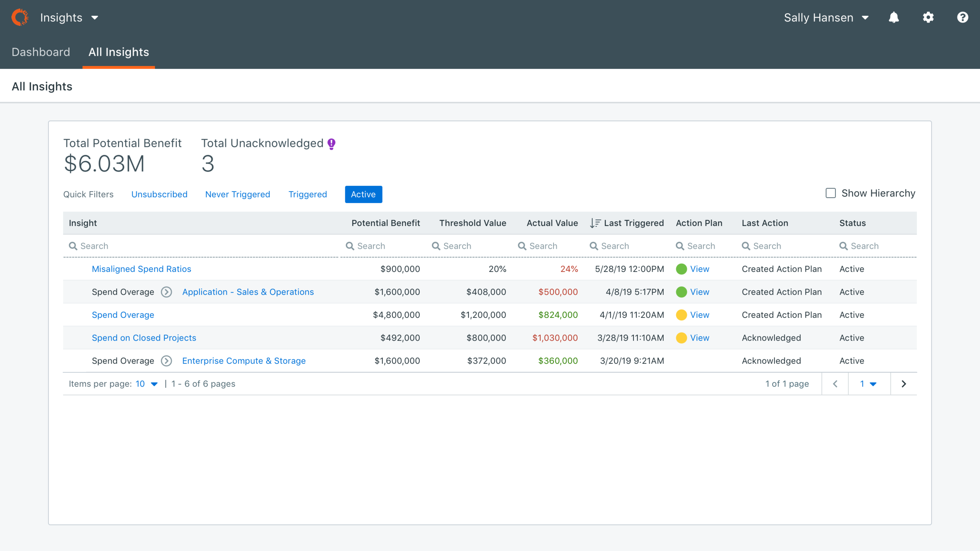This screenshot has height=551, width=980.
Task: Click the arrow icon next to Application - Sales & Operations
Action: (167, 292)
